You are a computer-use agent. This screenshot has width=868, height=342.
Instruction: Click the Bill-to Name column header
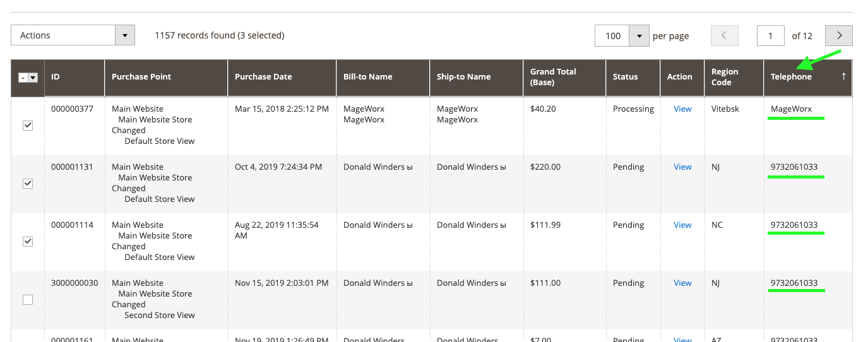click(x=367, y=77)
